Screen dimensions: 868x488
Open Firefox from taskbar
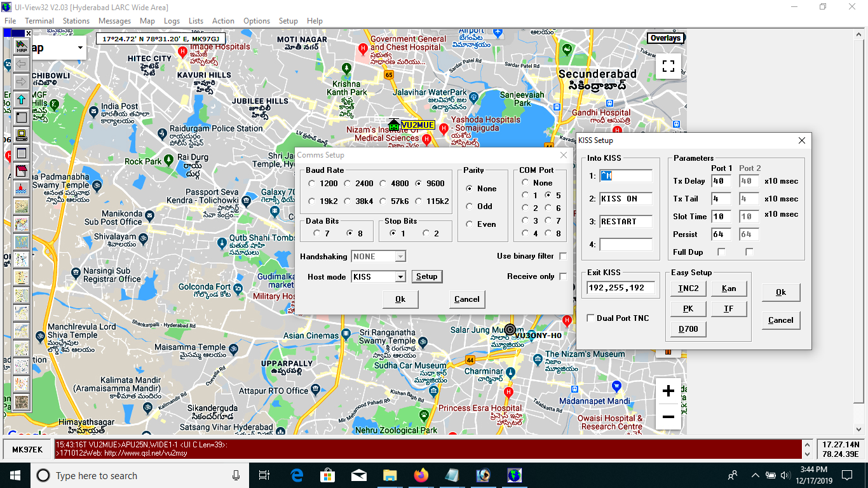[421, 475]
